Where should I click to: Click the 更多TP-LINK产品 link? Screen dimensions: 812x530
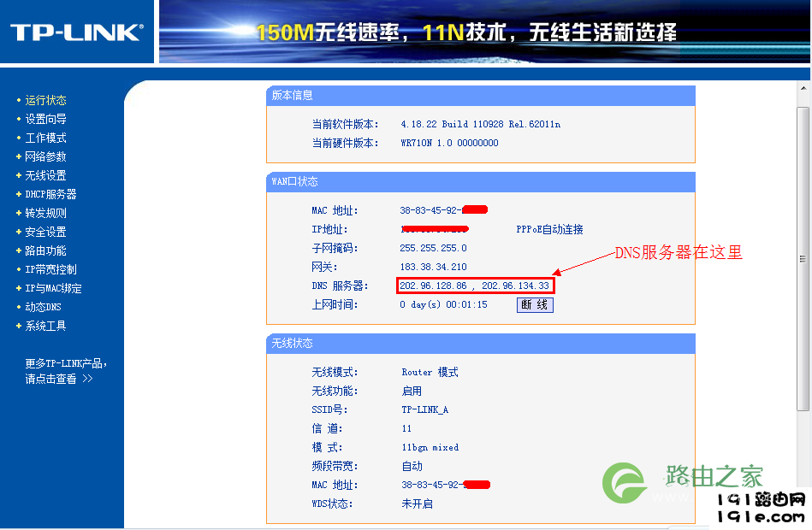click(66, 371)
